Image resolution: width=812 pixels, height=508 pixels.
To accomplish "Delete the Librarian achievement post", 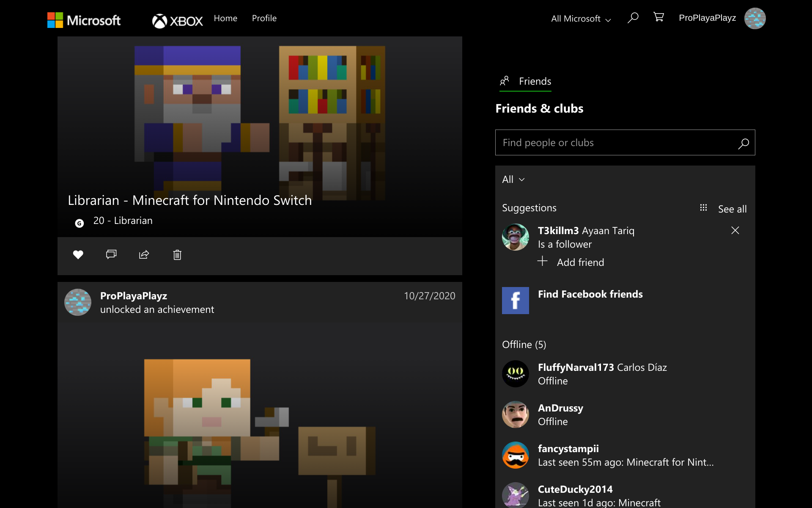I will (x=177, y=254).
